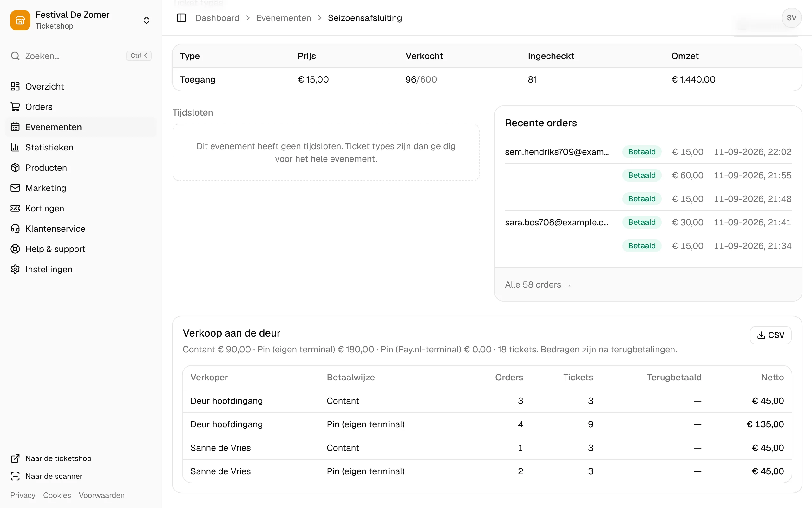812x508 pixels.
Task: Select the Kortingen menu label
Action: [x=45, y=208]
